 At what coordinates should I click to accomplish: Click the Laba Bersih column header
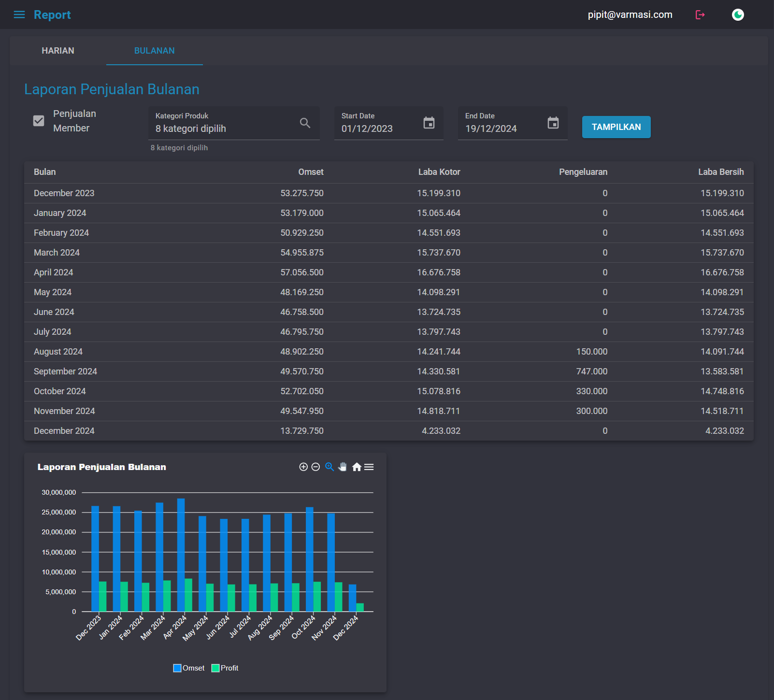coord(721,172)
